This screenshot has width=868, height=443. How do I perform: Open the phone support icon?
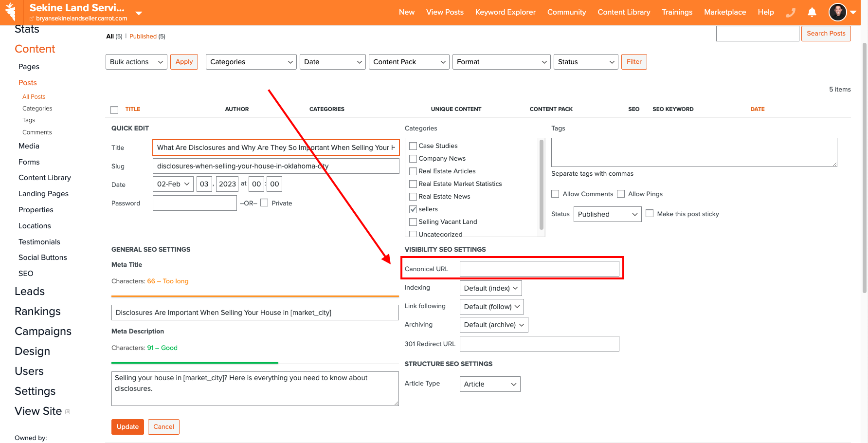(791, 13)
